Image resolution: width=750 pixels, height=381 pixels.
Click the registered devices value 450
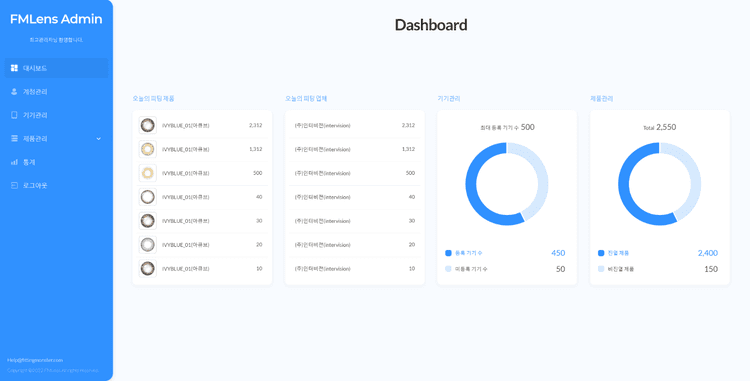558,253
